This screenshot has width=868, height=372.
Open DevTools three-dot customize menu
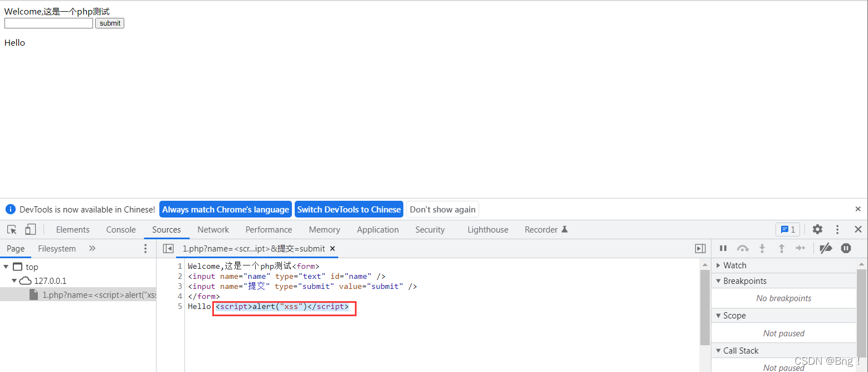[837, 229]
